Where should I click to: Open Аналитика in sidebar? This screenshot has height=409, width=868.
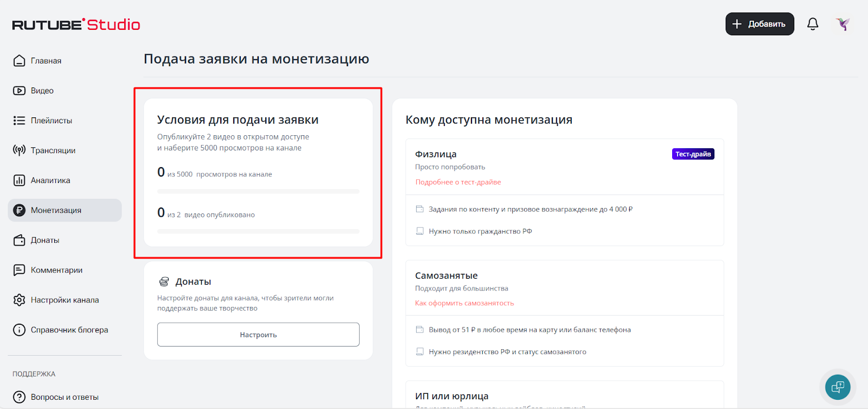[x=65, y=180]
